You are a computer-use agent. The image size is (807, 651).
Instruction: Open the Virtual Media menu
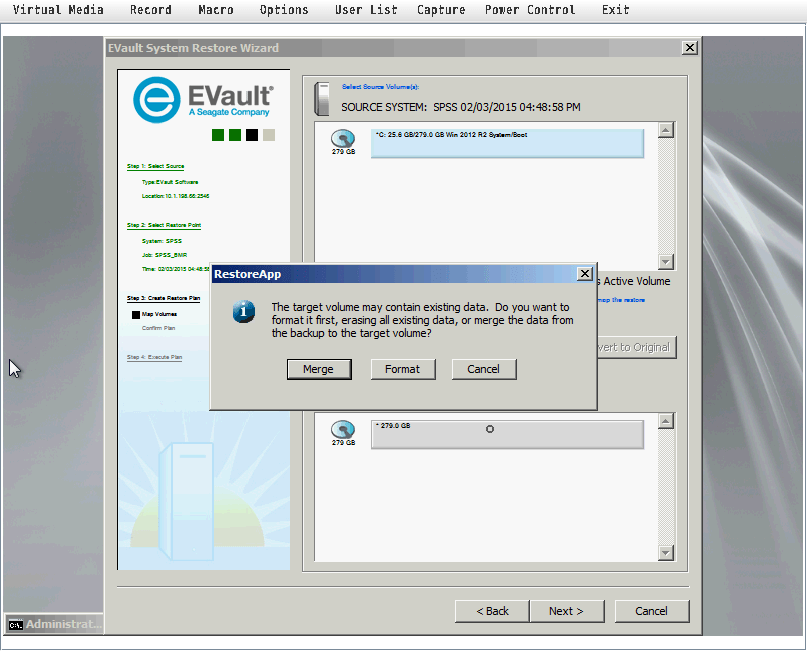58,10
